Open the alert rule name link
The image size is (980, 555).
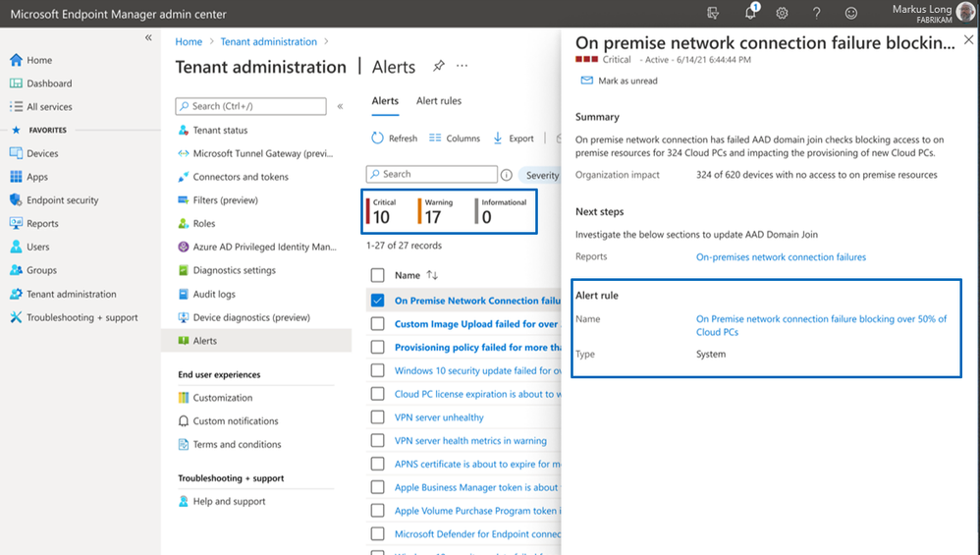point(821,325)
